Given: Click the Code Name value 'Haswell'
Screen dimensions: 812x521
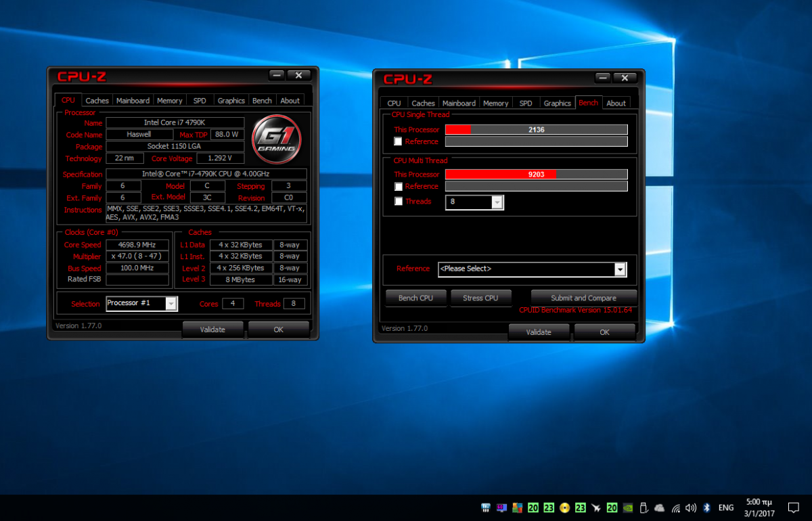Looking at the screenshot, I should click(x=139, y=135).
